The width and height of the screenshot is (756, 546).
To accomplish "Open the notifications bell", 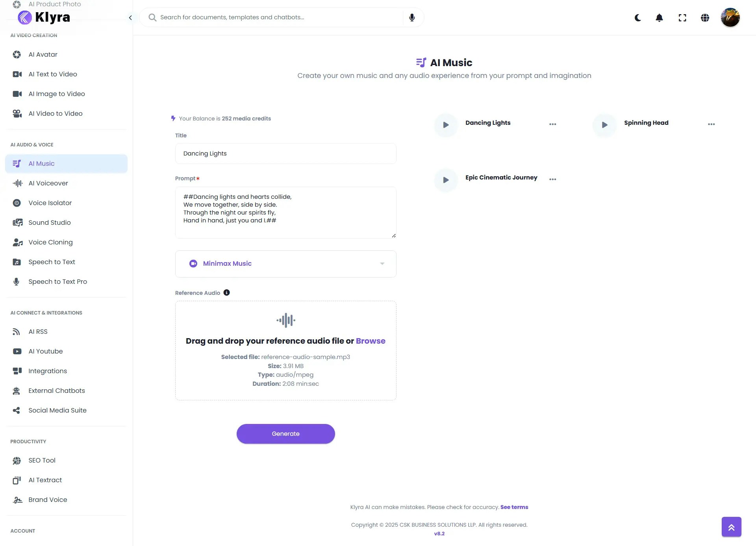I will (659, 17).
